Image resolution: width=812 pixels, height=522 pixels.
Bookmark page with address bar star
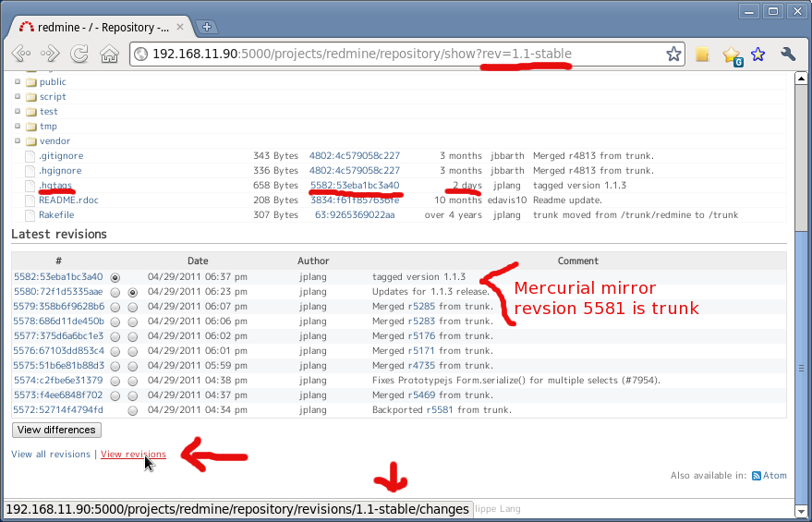tap(673, 54)
